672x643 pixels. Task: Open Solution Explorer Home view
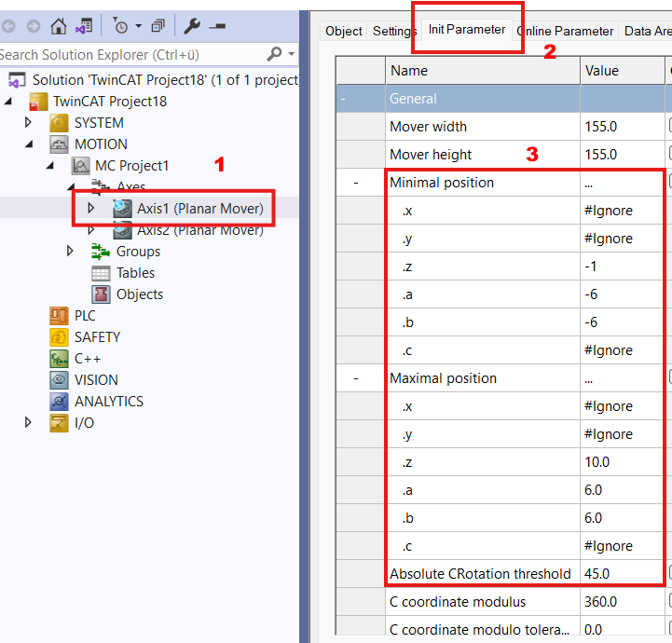click(59, 26)
